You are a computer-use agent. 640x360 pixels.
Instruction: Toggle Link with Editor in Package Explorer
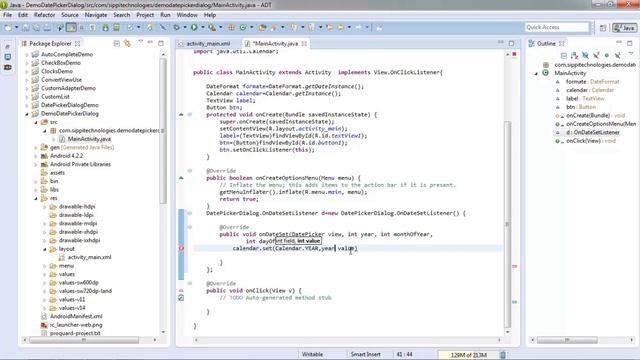(127, 43)
